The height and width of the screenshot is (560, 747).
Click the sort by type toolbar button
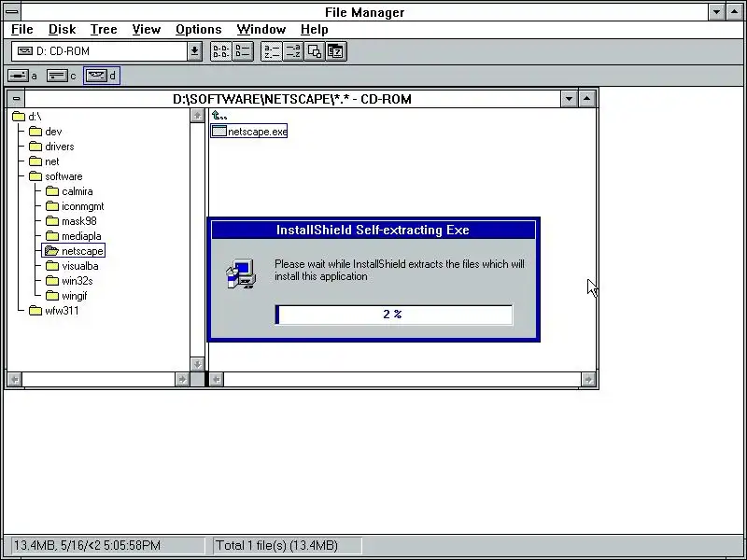(x=292, y=51)
